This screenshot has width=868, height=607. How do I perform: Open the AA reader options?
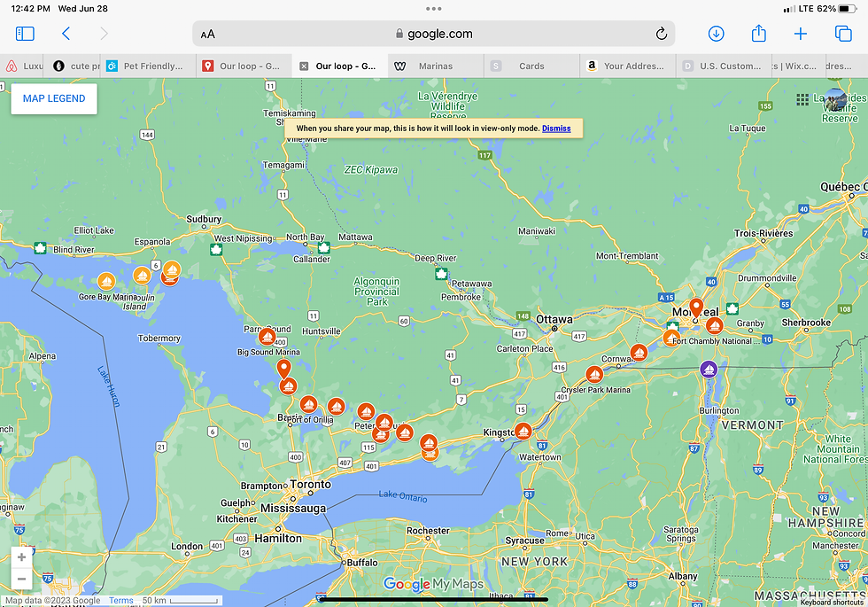click(207, 35)
